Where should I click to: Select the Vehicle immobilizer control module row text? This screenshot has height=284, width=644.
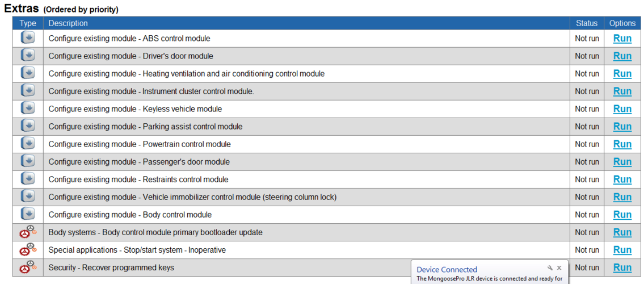[192, 197]
